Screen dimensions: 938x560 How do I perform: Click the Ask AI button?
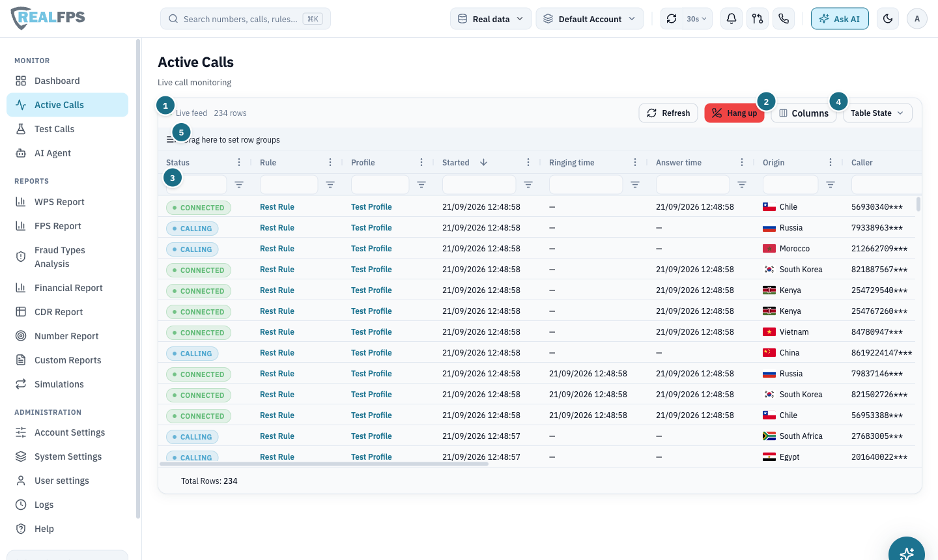click(840, 19)
